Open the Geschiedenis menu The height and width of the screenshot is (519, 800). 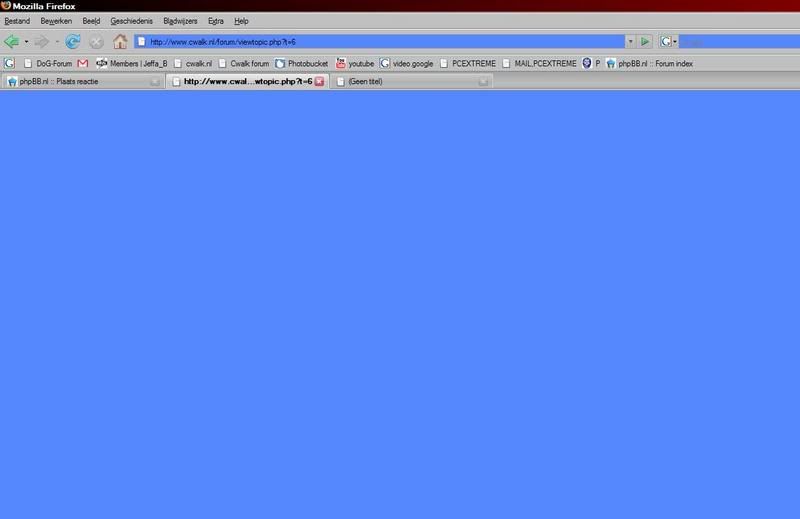click(132, 21)
